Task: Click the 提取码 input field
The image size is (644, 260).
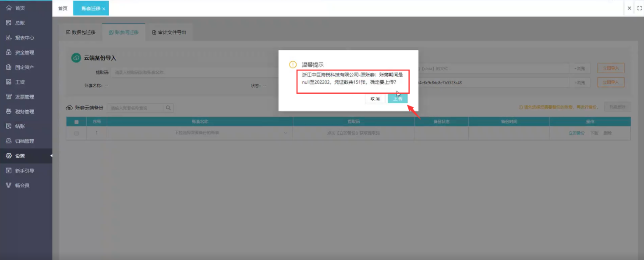Action: click(x=195, y=72)
